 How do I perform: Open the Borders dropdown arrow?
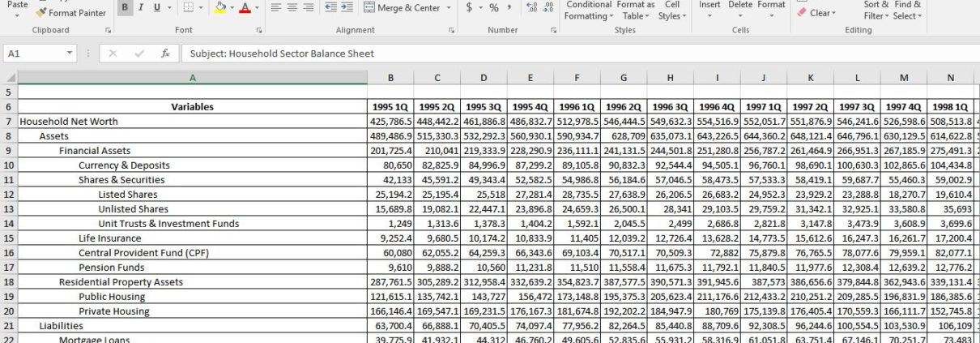tap(202, 8)
